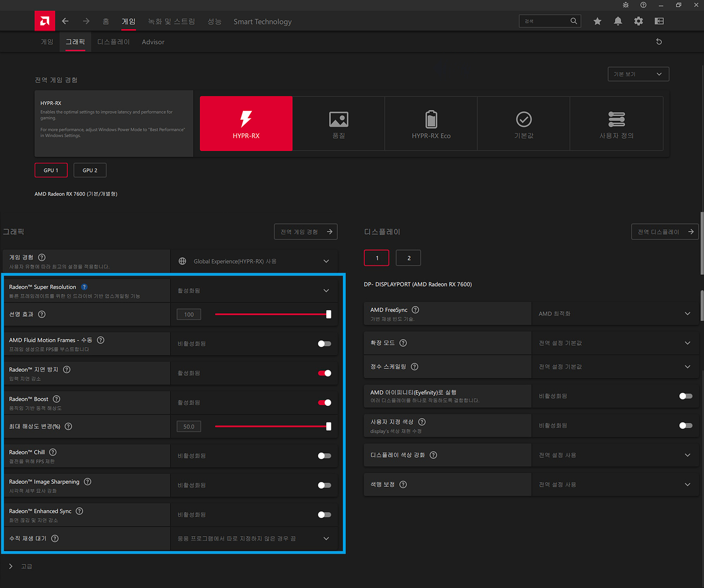Open the Smart Technology tab

click(262, 22)
